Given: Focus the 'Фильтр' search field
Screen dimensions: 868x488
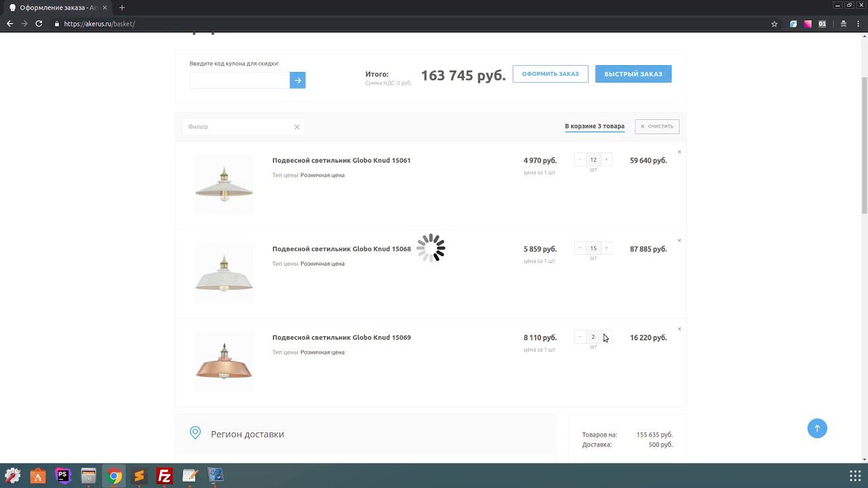Looking at the screenshot, I should click(237, 127).
